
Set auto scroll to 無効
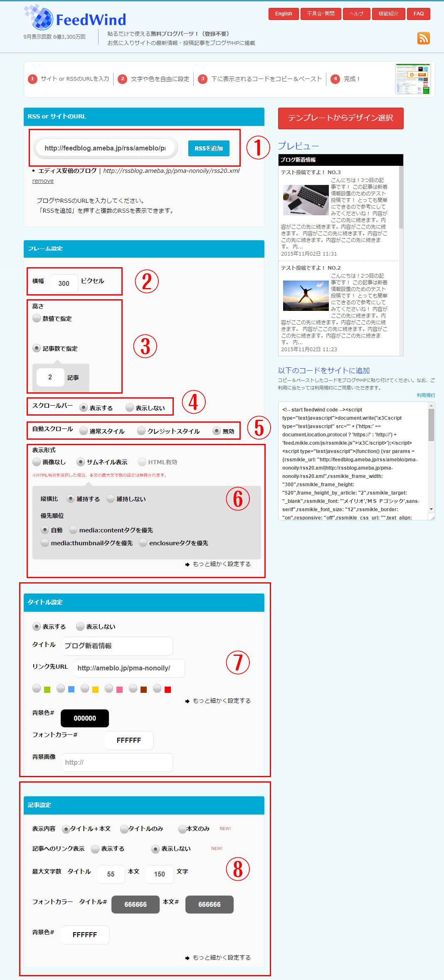pyautogui.click(x=217, y=431)
